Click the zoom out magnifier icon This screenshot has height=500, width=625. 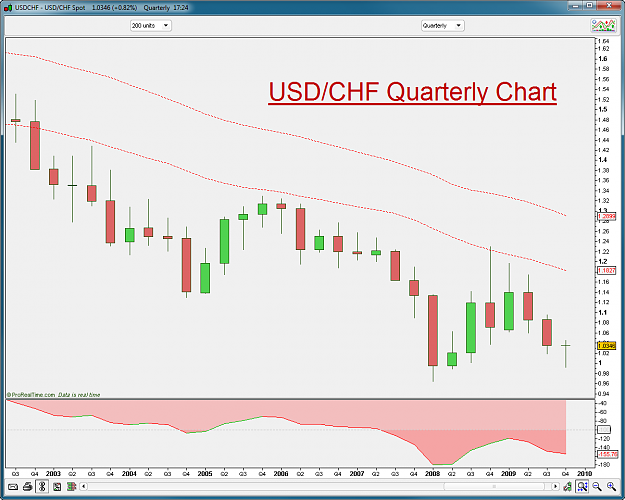click(597, 486)
